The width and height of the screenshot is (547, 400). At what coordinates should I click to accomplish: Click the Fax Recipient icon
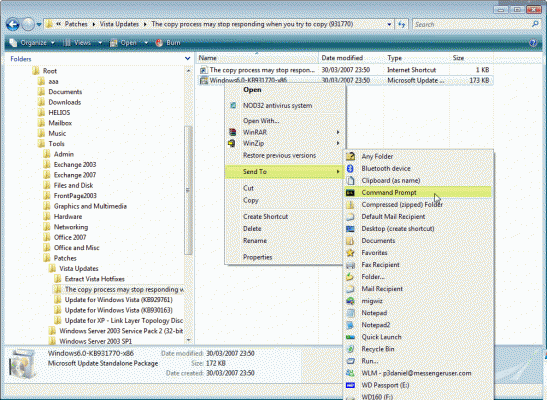(x=350, y=265)
